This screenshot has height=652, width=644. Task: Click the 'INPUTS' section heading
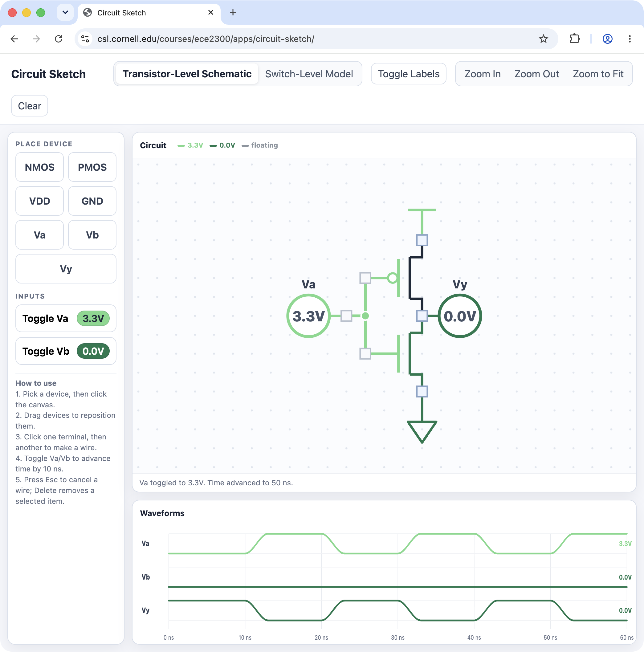click(30, 296)
